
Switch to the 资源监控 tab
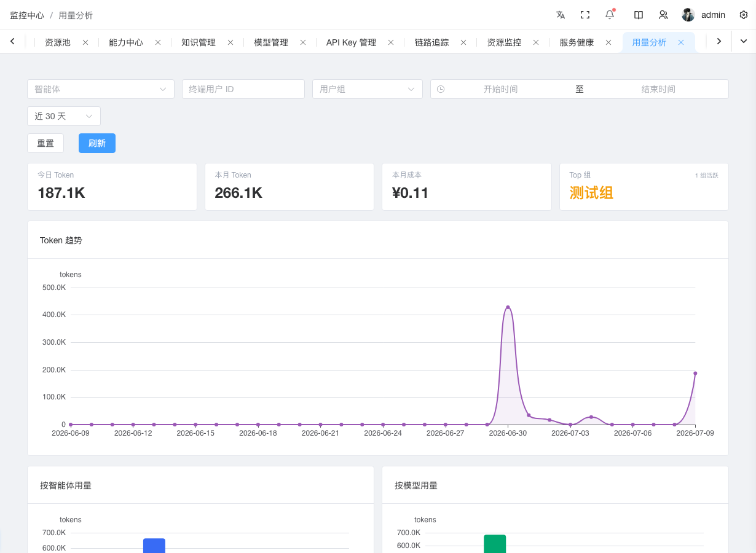[504, 42]
